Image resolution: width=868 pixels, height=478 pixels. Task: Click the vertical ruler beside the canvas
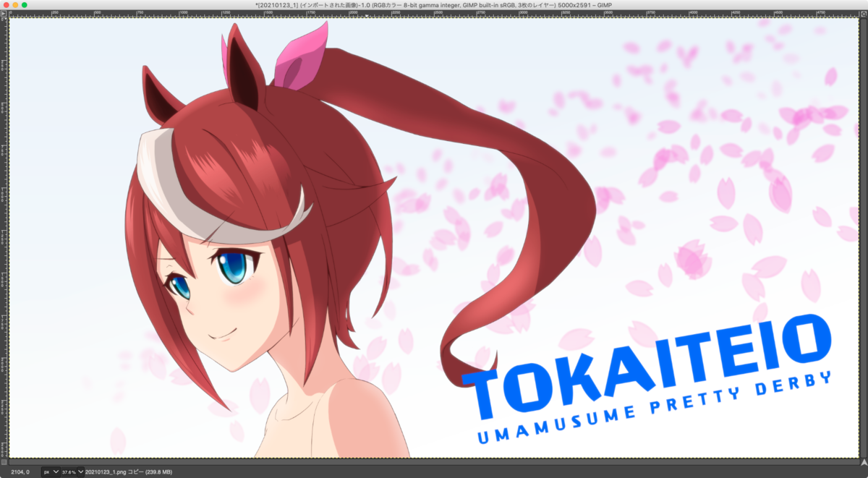pyautogui.click(x=4, y=237)
